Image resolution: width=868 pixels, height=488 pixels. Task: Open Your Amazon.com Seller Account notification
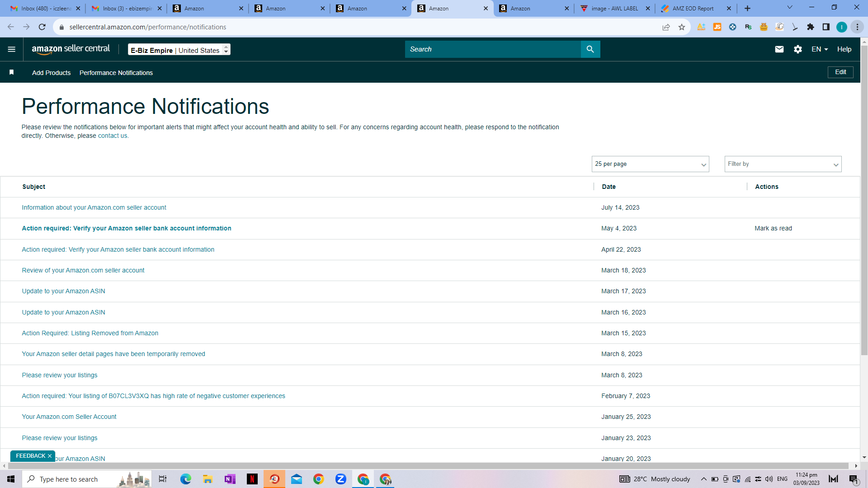69,417
